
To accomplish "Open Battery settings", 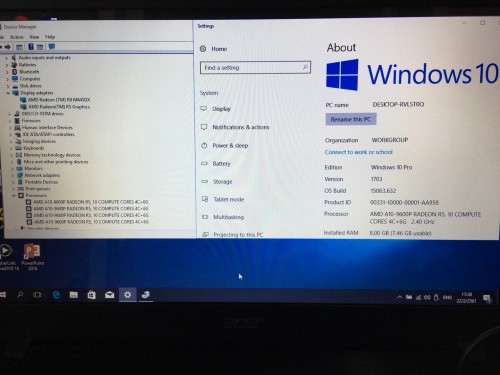I will pos(221,164).
